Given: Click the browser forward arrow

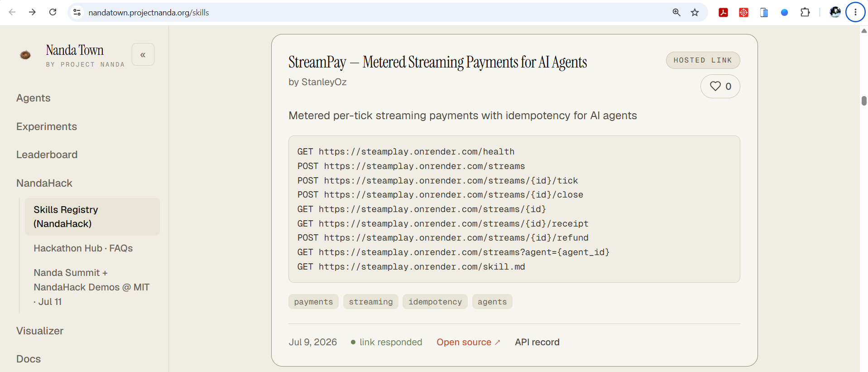Looking at the screenshot, I should pos(32,12).
